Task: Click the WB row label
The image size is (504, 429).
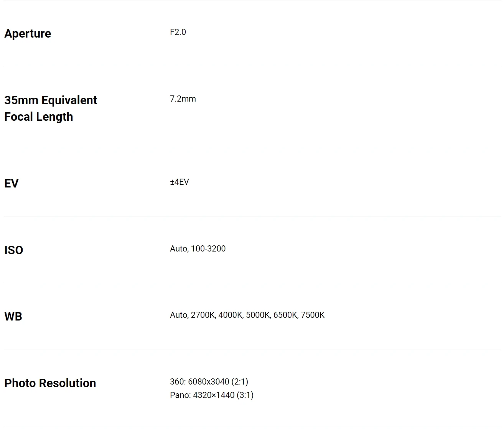Action: pyautogui.click(x=13, y=317)
